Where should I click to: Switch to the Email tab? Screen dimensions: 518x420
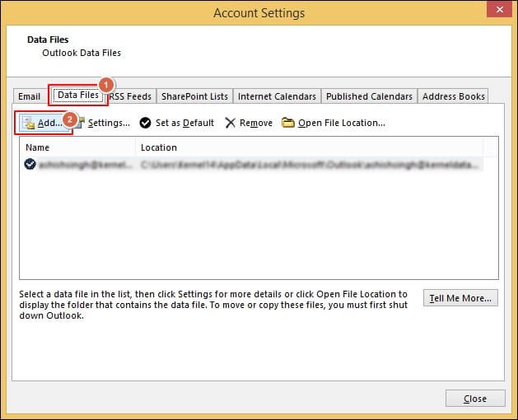[29, 96]
